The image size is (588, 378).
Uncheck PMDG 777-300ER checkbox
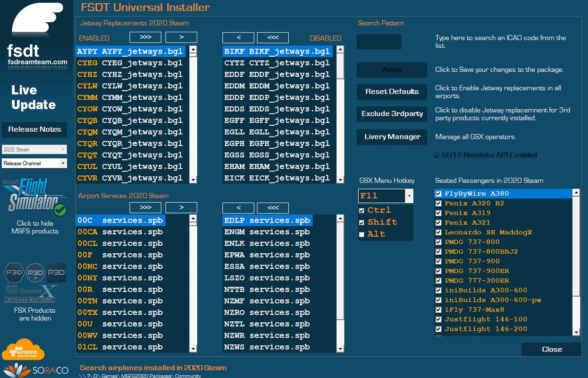439,281
